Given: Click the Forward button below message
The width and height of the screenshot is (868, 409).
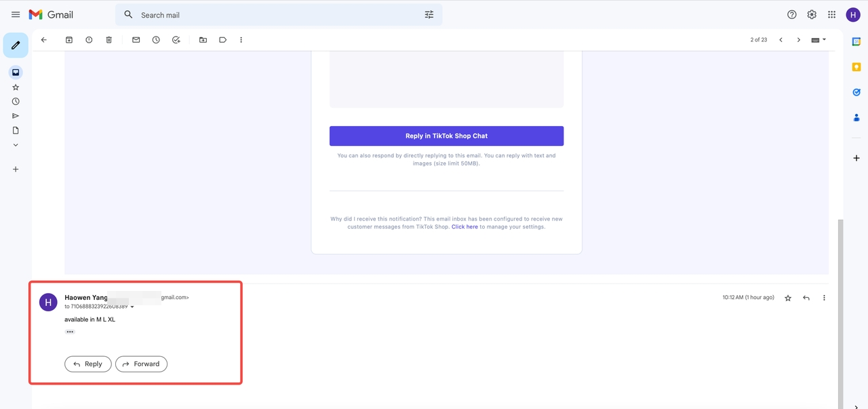Looking at the screenshot, I should 141,364.
